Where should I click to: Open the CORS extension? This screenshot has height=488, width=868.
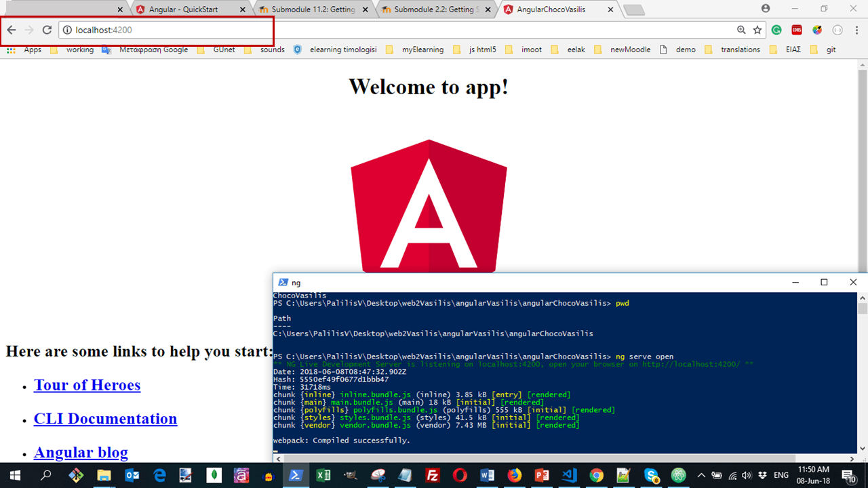796,30
